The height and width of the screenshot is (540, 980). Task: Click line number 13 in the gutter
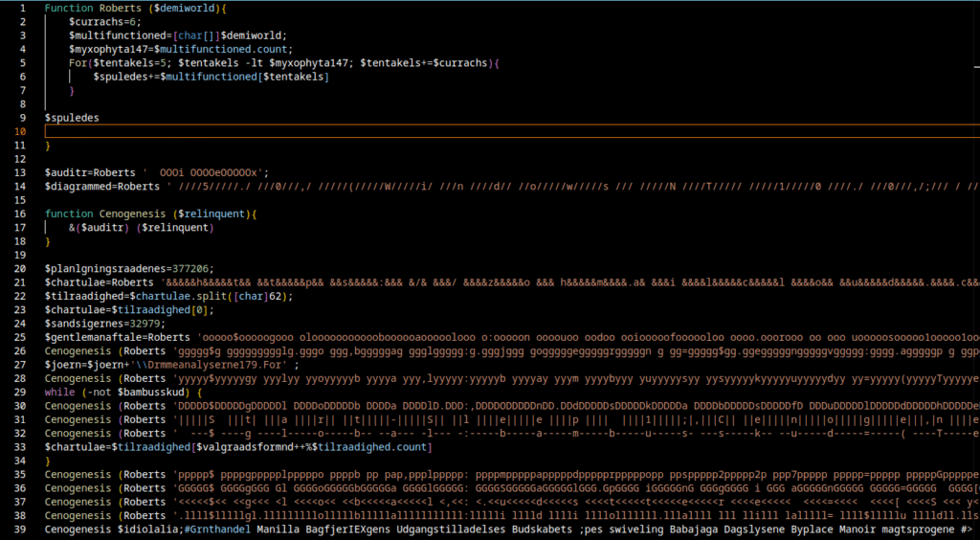[x=19, y=172]
